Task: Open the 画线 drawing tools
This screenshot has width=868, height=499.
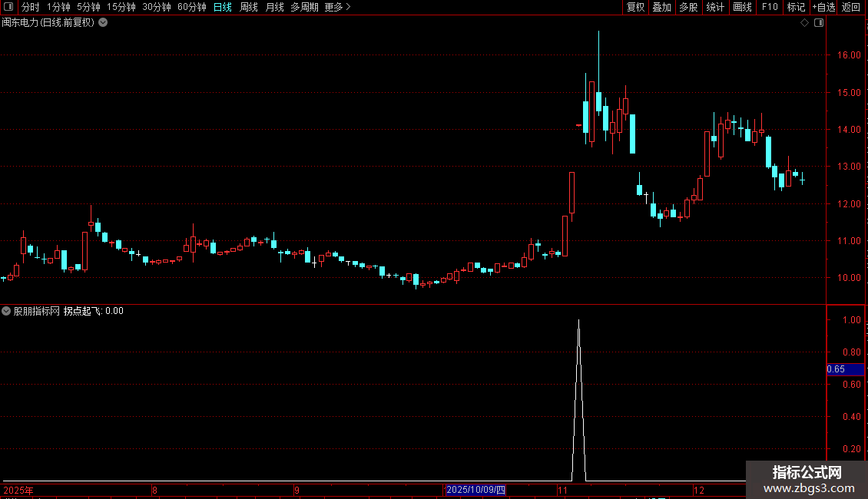Action: pyautogui.click(x=742, y=7)
